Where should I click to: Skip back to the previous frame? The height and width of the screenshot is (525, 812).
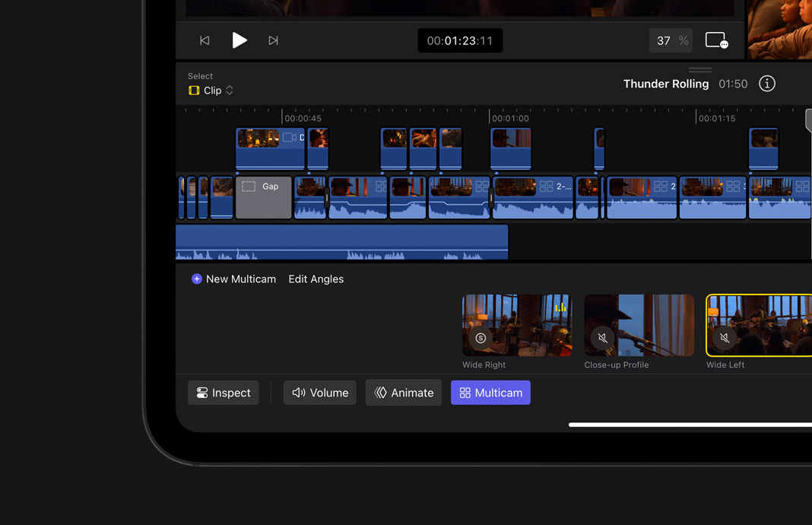[204, 40]
